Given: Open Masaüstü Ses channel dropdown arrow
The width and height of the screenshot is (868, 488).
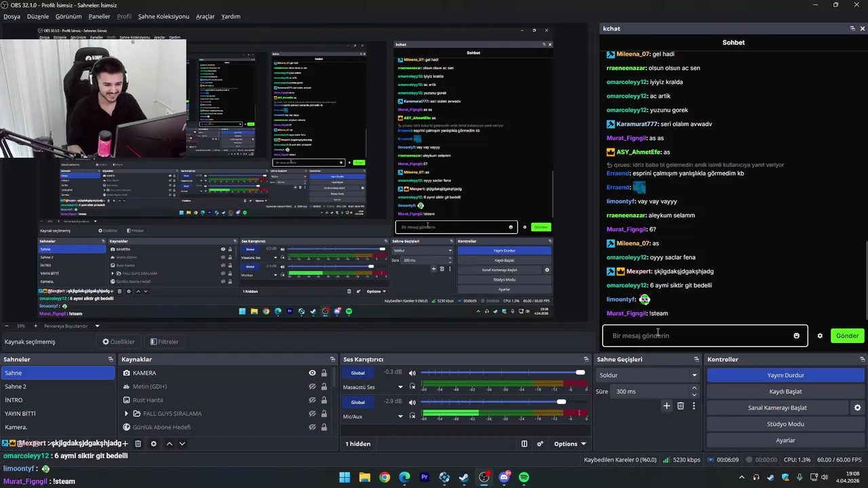Looking at the screenshot, I should click(400, 387).
